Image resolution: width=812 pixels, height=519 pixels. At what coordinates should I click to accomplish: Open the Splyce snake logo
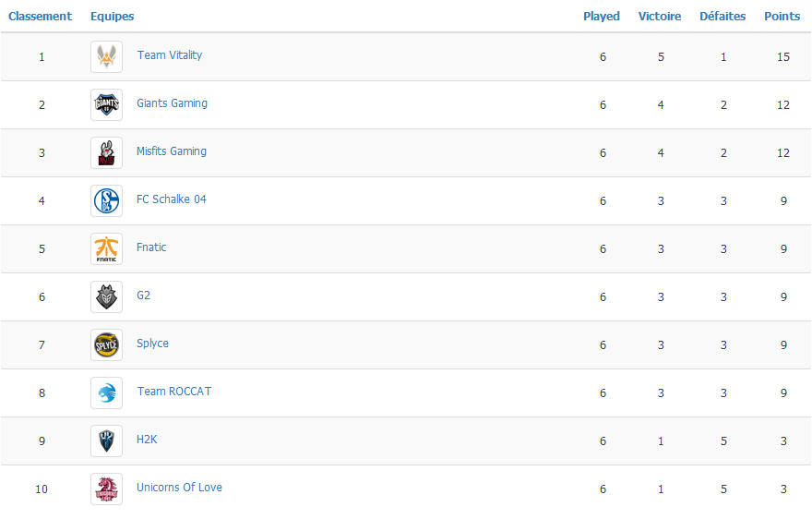point(107,344)
